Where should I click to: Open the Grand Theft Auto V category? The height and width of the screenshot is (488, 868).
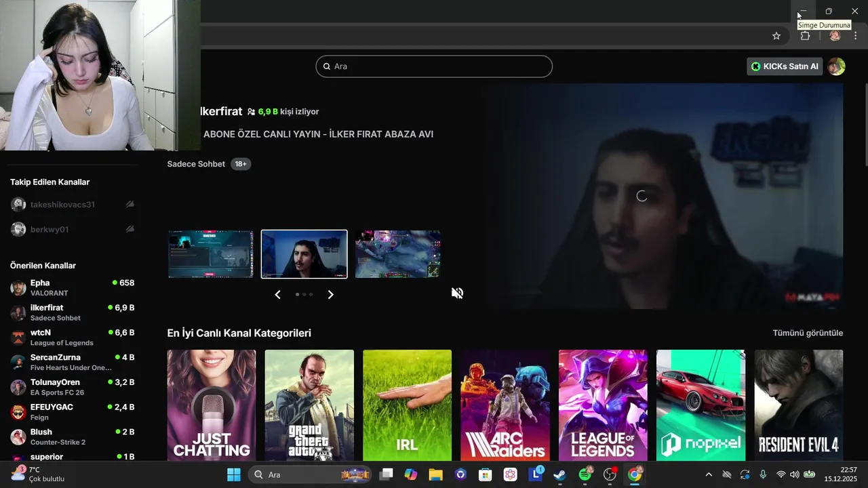pyautogui.click(x=309, y=405)
